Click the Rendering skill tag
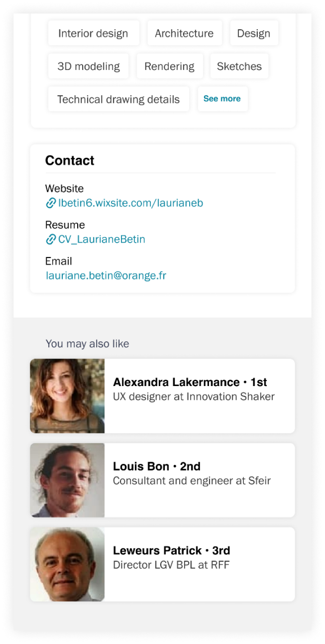The height and width of the screenshot is (644, 325). pos(169,66)
